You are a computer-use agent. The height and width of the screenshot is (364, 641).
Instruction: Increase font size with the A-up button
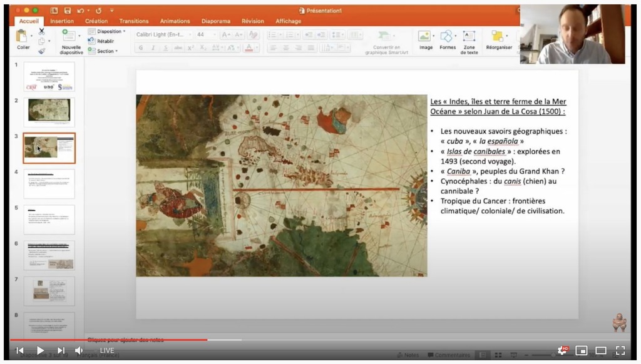tap(225, 35)
